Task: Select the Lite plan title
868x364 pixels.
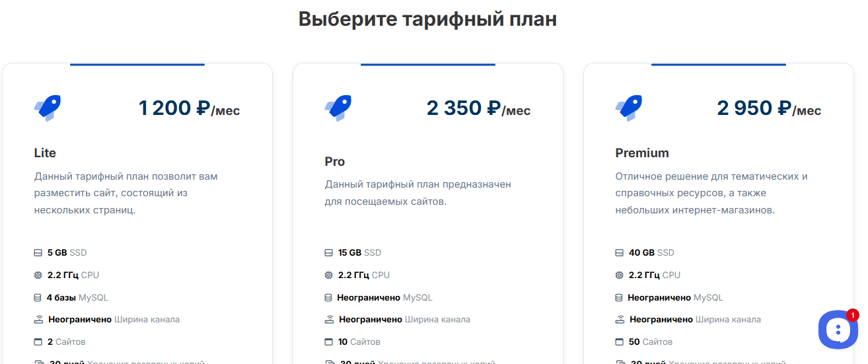Action: (x=45, y=153)
